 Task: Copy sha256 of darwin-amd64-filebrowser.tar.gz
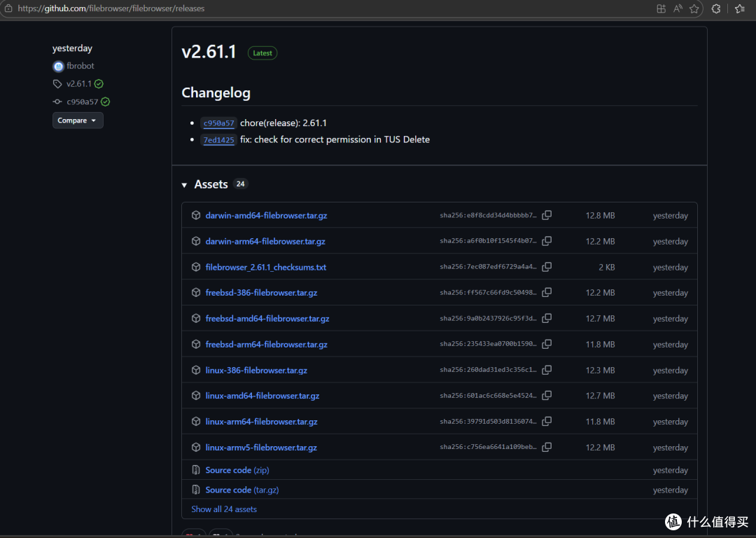[x=546, y=215]
